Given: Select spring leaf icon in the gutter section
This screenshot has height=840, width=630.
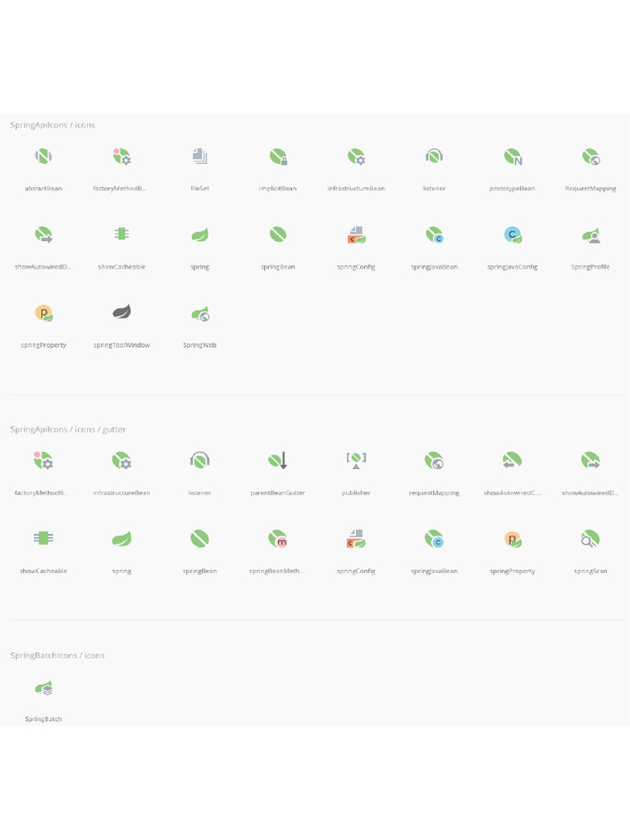Looking at the screenshot, I should click(x=121, y=538).
